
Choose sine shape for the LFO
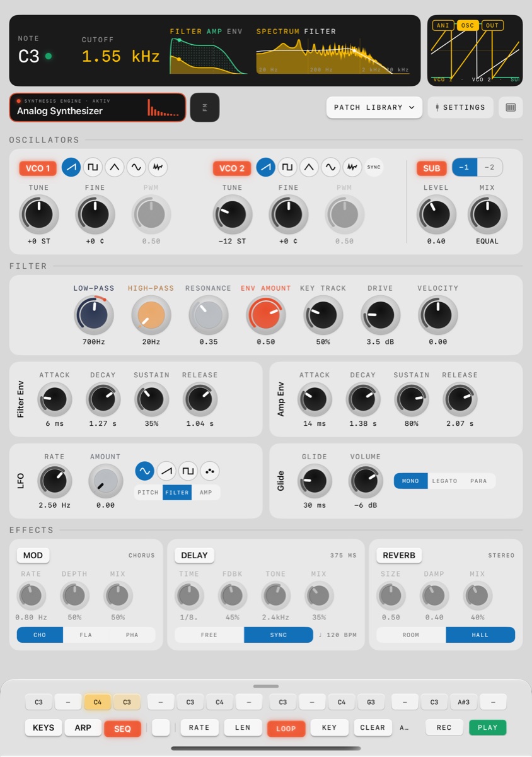(144, 471)
